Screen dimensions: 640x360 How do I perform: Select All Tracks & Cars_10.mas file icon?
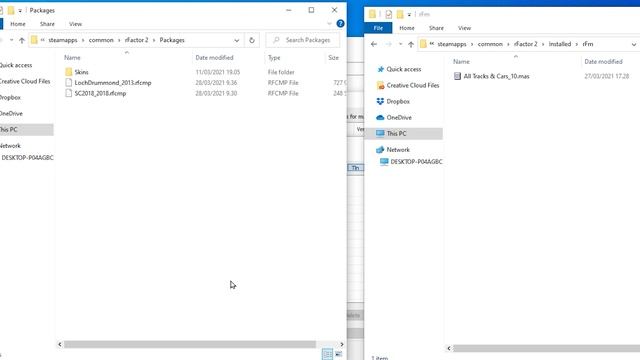pyautogui.click(x=458, y=76)
